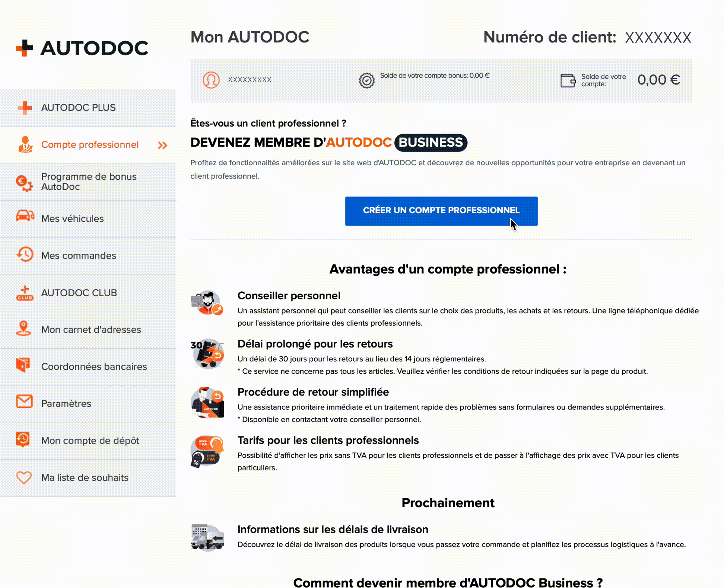Click the delivery truck illustration
724x588 pixels.
coord(207,537)
